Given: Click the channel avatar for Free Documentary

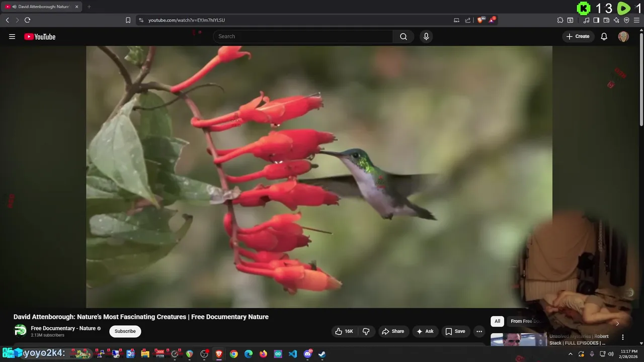Looking at the screenshot, I should click(x=20, y=330).
